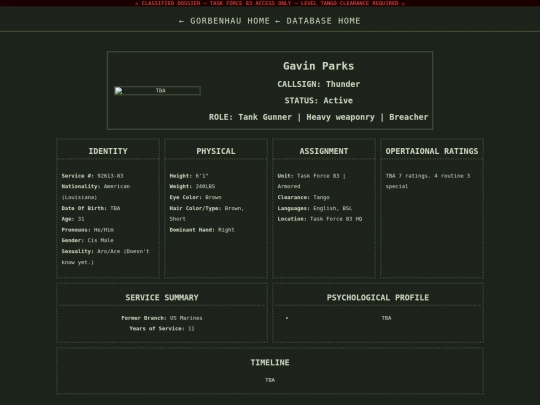This screenshot has height=405, width=540.
Task: Click the STATUS: Active line
Action: [319, 101]
